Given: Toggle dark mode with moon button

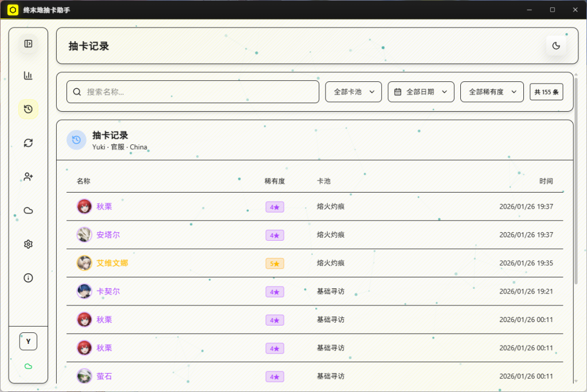Looking at the screenshot, I should [x=555, y=46].
